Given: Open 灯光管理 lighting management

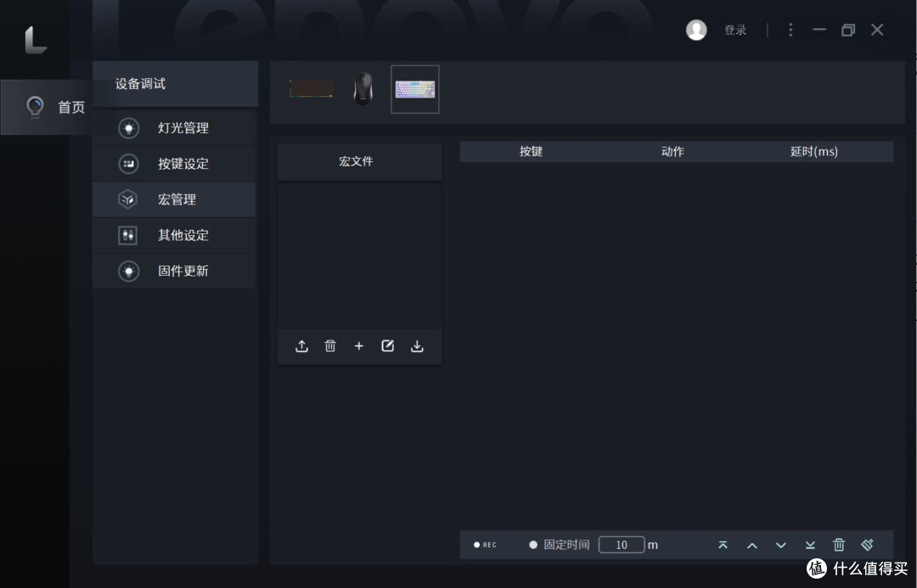Looking at the screenshot, I should (174, 128).
